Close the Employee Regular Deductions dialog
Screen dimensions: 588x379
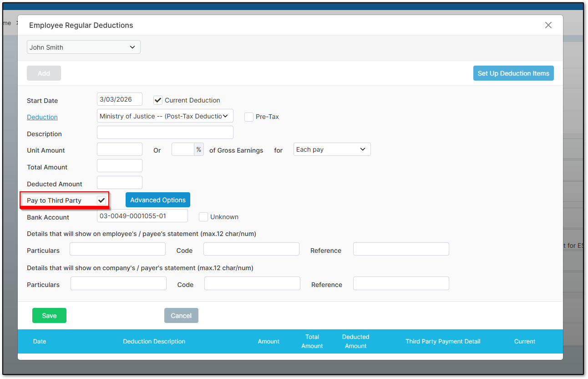pos(548,25)
